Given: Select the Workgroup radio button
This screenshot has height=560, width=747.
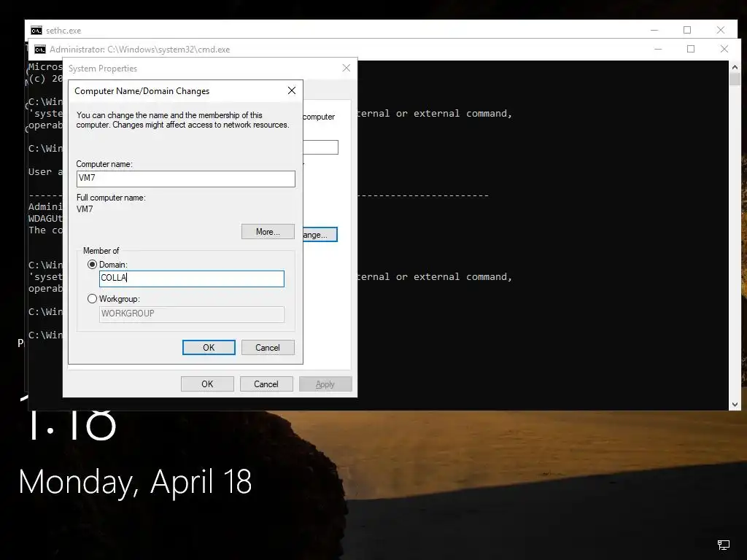Looking at the screenshot, I should coord(92,298).
